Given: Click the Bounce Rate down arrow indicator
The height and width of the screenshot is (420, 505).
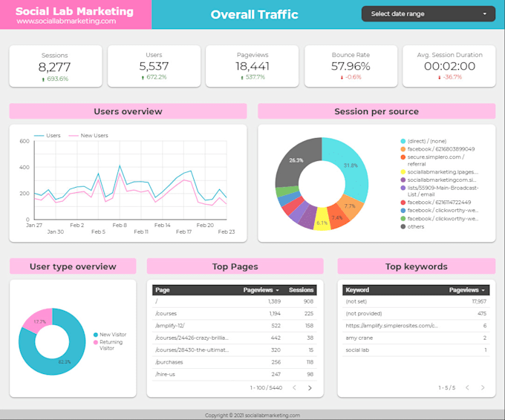Looking at the screenshot, I should (342, 78).
